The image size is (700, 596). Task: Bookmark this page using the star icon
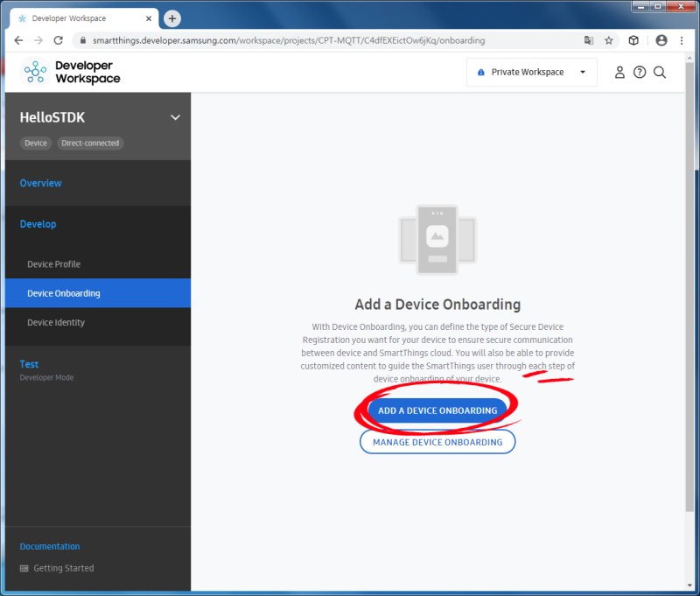(610, 40)
